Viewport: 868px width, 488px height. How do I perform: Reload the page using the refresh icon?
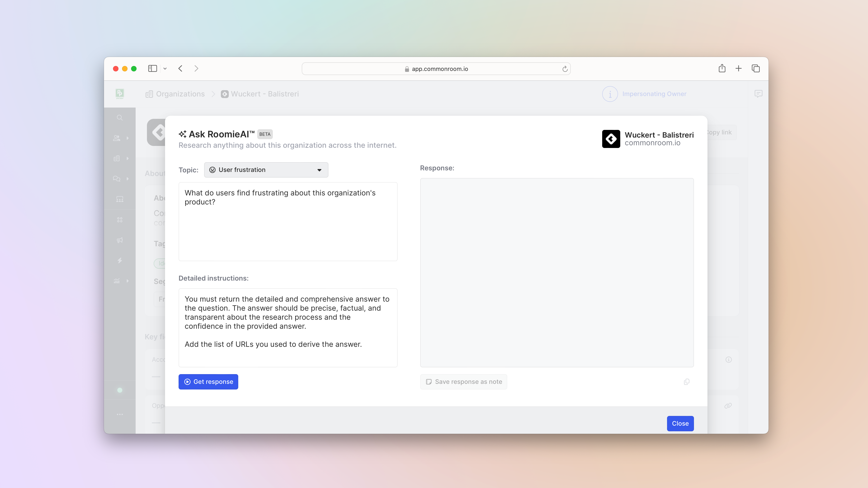click(x=565, y=69)
